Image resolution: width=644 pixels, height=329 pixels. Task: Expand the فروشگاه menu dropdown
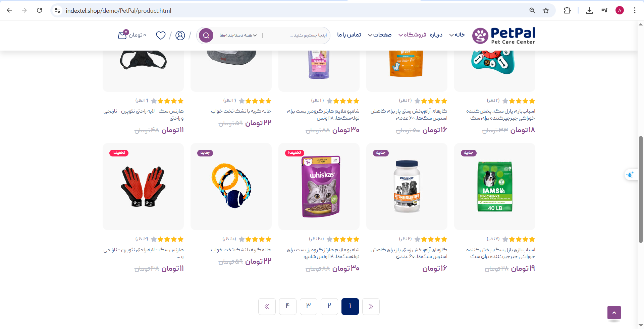click(x=412, y=35)
